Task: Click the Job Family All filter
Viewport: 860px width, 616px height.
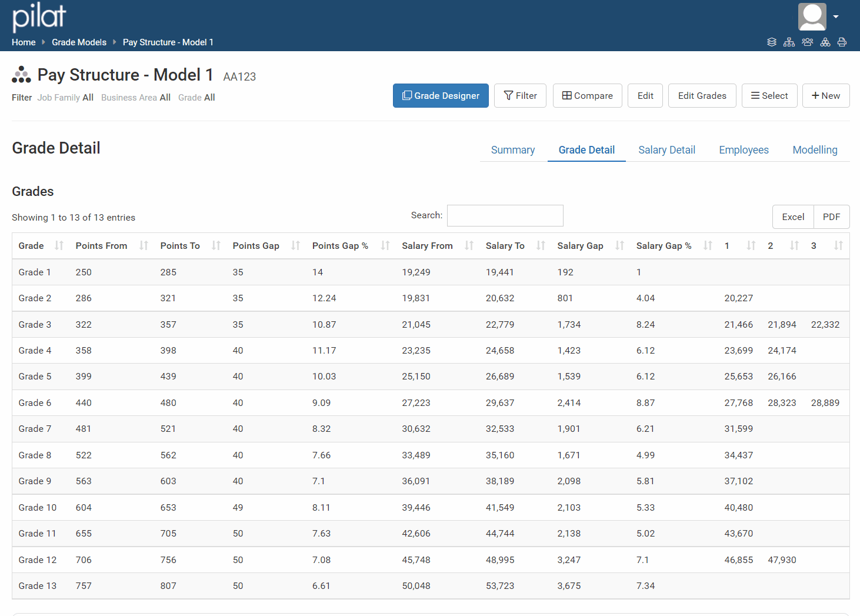Action: tap(65, 98)
